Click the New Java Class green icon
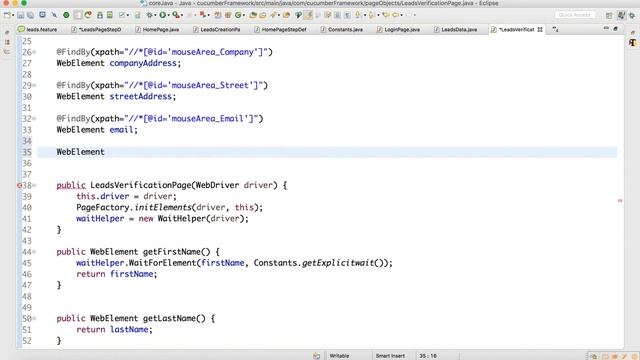 pyautogui.click(x=238, y=15)
